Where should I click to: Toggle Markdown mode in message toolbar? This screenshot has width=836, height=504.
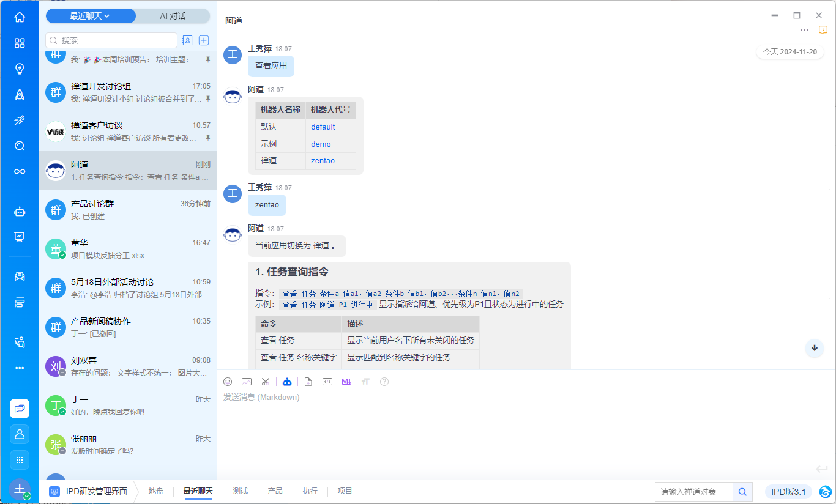pos(346,382)
